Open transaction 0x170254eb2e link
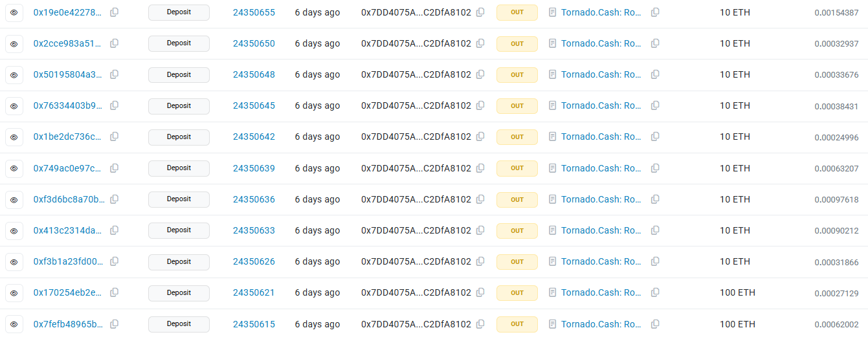 [67, 292]
